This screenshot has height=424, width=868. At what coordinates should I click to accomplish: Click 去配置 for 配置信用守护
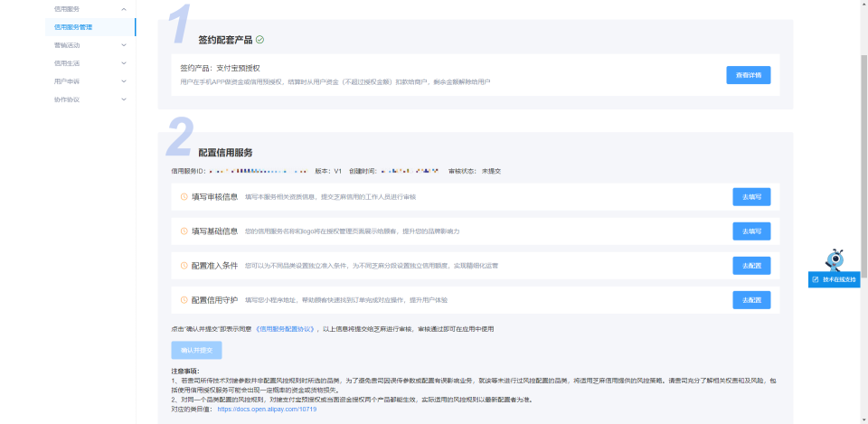tap(751, 299)
